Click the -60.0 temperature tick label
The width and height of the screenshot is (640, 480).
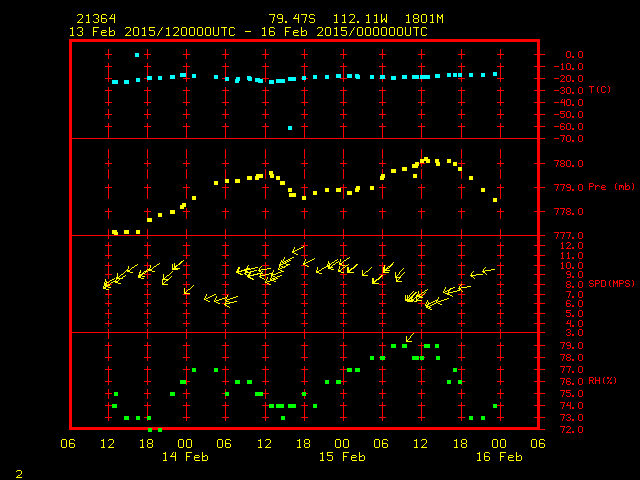(x=569, y=127)
